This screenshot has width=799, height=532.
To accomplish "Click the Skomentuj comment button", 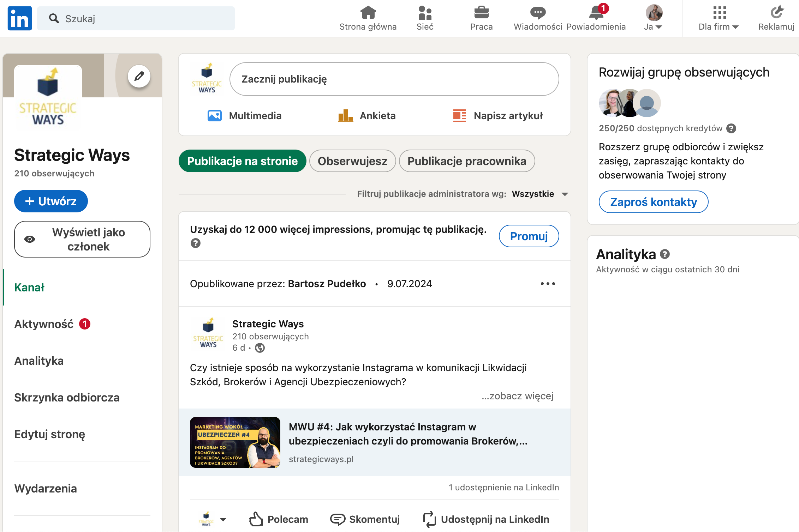I will click(365, 519).
